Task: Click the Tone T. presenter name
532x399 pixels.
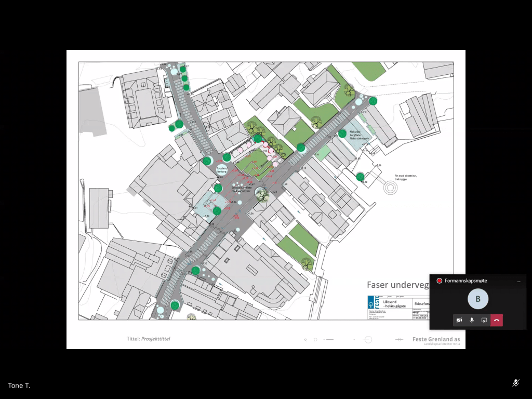Action: coord(19,385)
